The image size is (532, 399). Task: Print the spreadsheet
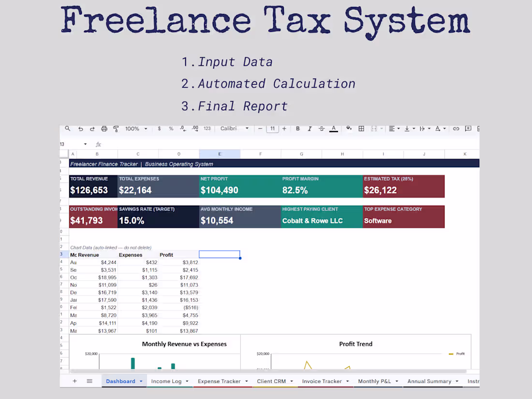click(104, 129)
